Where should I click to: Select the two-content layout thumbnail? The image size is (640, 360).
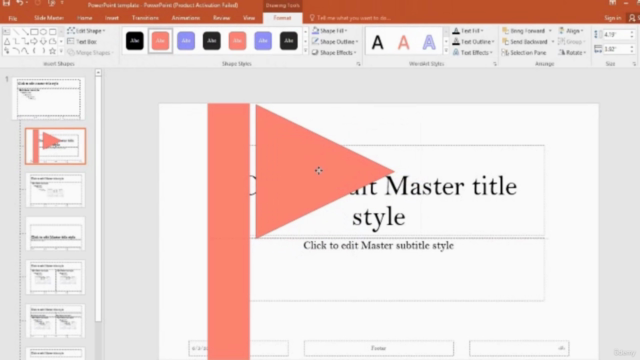tap(56, 277)
